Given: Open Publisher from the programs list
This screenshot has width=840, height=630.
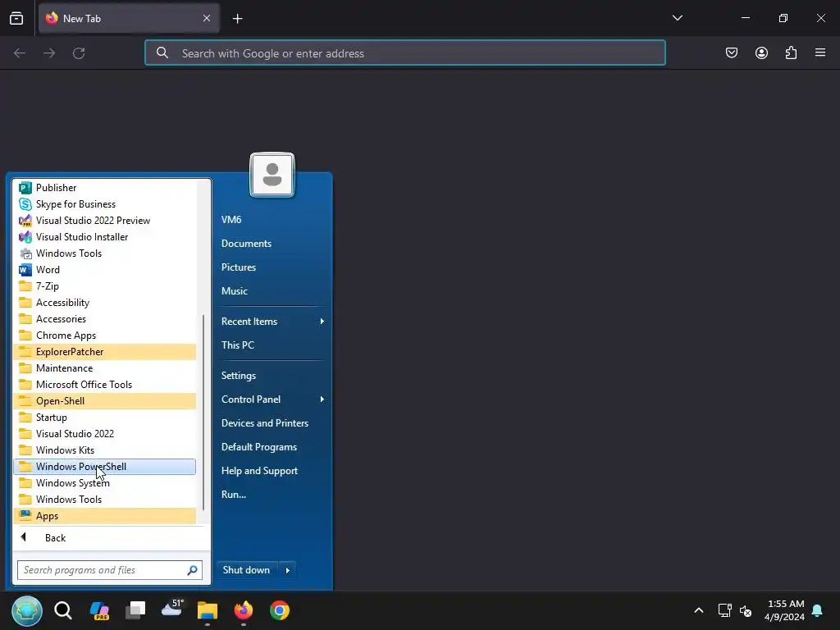Looking at the screenshot, I should 105,188.
